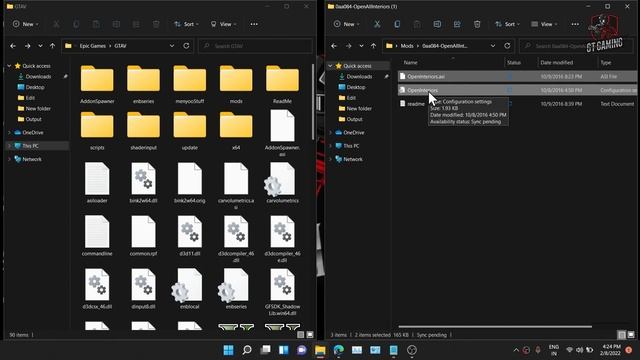Click Cut icon in OpenAllInteriors window toolbar
Image resolution: width=640 pixels, height=360 pixels.
pos(377,24)
